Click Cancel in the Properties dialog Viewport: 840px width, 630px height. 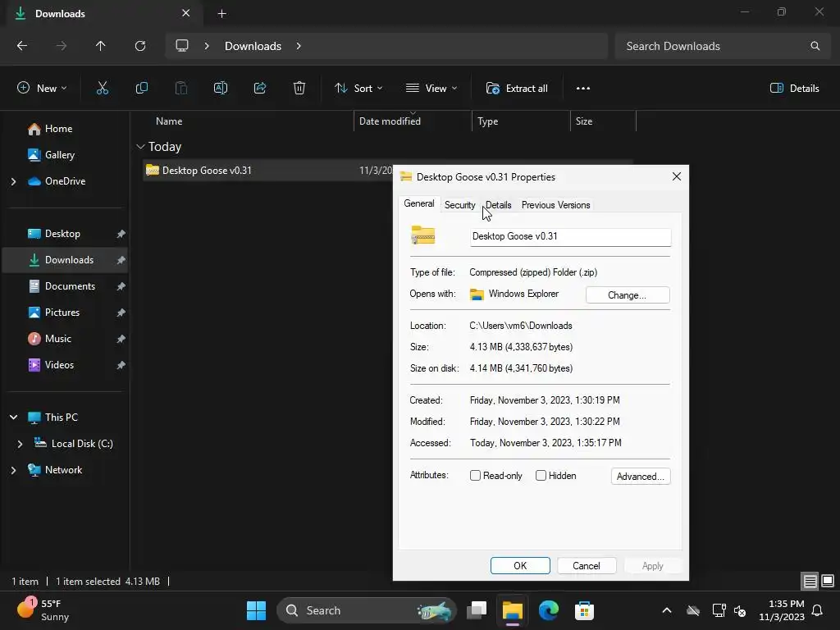click(586, 566)
